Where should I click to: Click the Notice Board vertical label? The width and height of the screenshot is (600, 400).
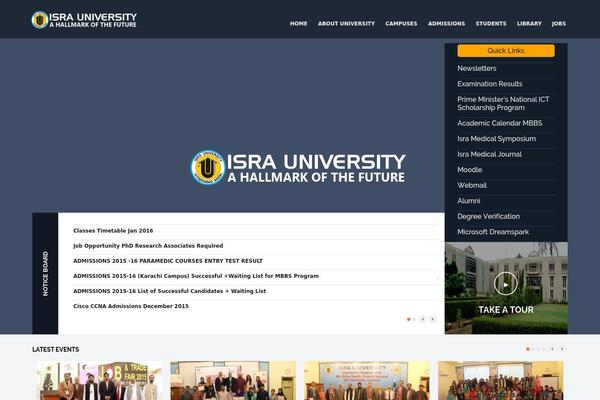coord(45,273)
